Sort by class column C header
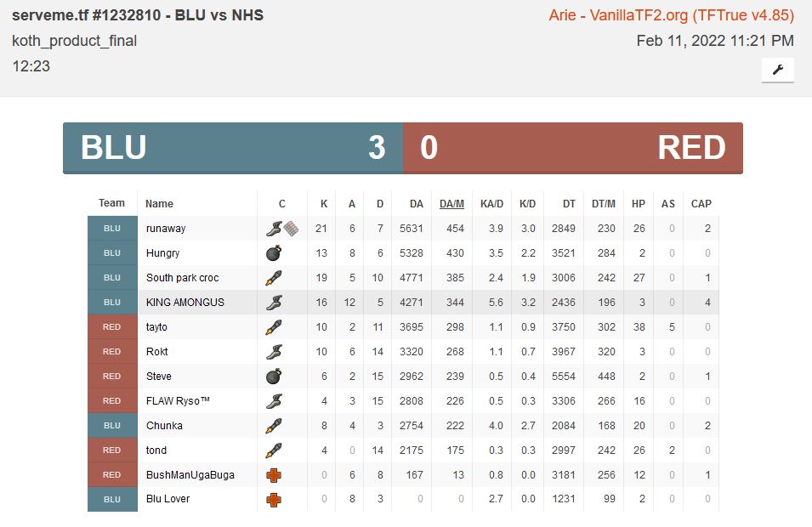812x527 pixels. tap(281, 203)
